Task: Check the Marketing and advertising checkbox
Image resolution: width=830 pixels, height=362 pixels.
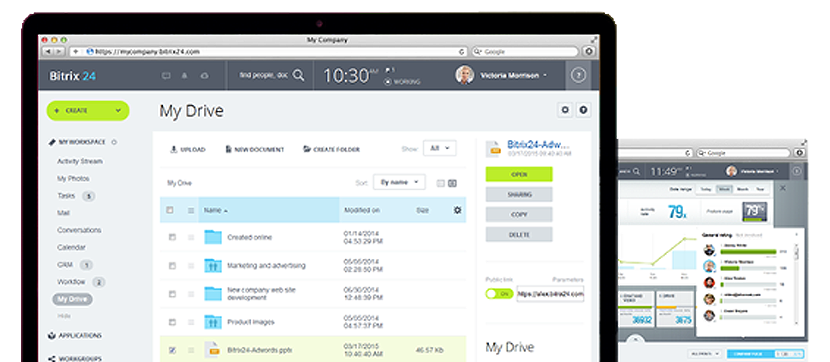Action: pyautogui.click(x=172, y=266)
